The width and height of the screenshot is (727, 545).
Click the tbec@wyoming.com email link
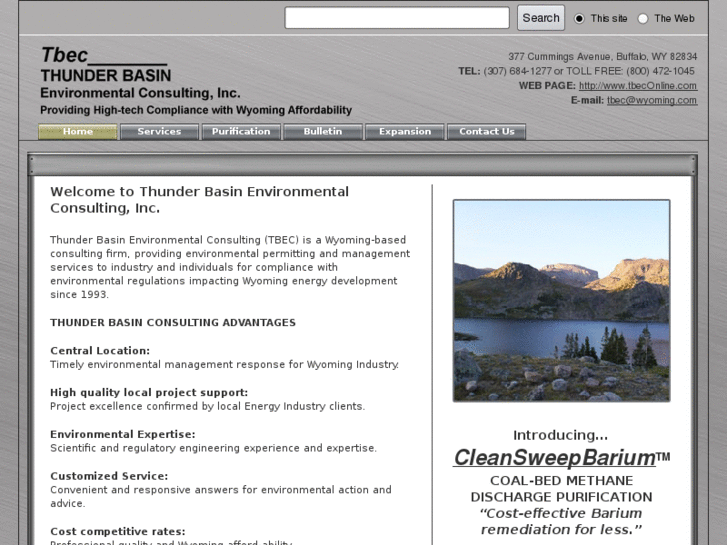[x=652, y=100]
